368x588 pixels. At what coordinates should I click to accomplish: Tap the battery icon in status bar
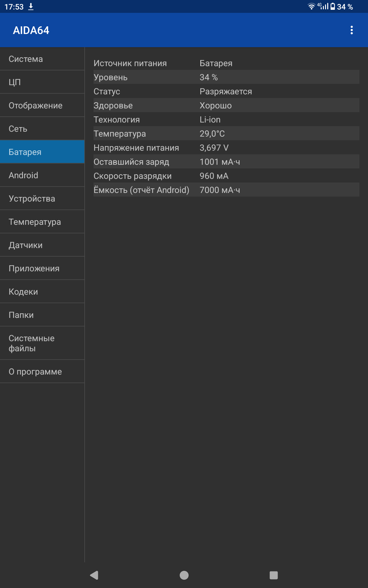coord(333,6)
